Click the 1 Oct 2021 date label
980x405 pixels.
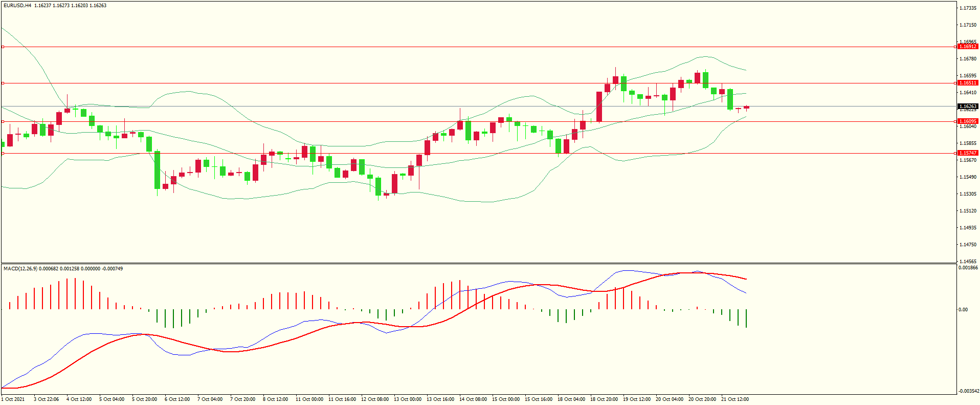point(13,399)
